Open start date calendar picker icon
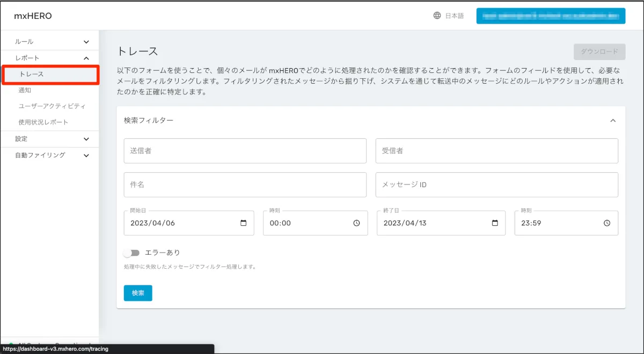Image resolution: width=644 pixels, height=354 pixels. (244, 223)
